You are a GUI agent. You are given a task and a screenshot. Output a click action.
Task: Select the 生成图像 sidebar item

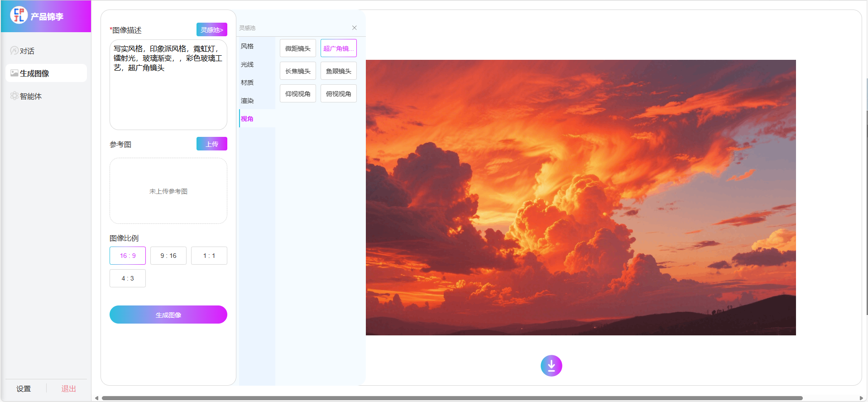(x=46, y=73)
